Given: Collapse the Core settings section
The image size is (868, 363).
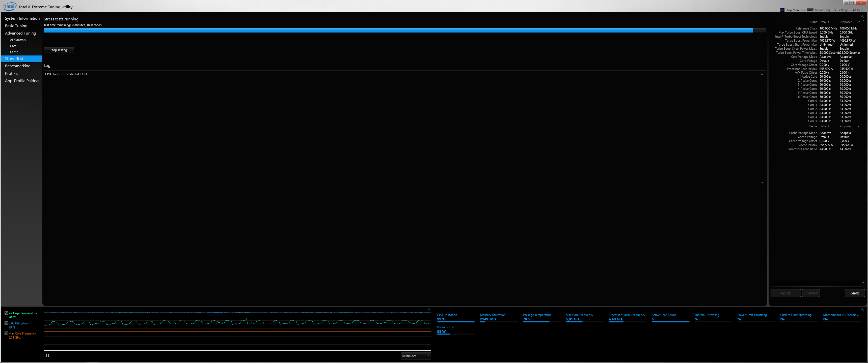Looking at the screenshot, I should pyautogui.click(x=859, y=22).
